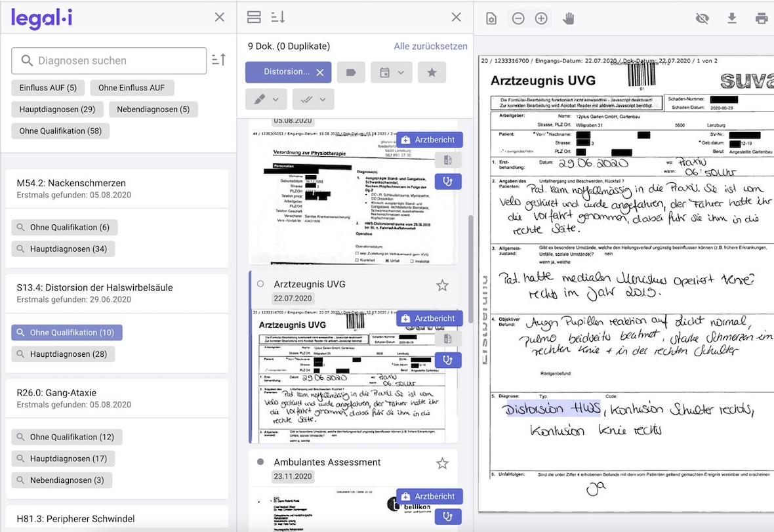Toggle filter Nebendiagnosen (5)
Image resolution: width=774 pixels, height=532 pixels.
(153, 110)
